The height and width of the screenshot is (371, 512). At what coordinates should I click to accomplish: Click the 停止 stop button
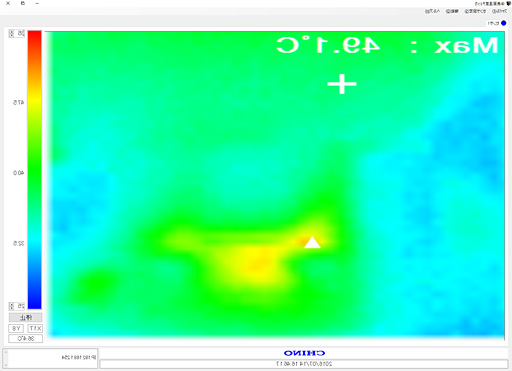pyautogui.click(x=26, y=317)
